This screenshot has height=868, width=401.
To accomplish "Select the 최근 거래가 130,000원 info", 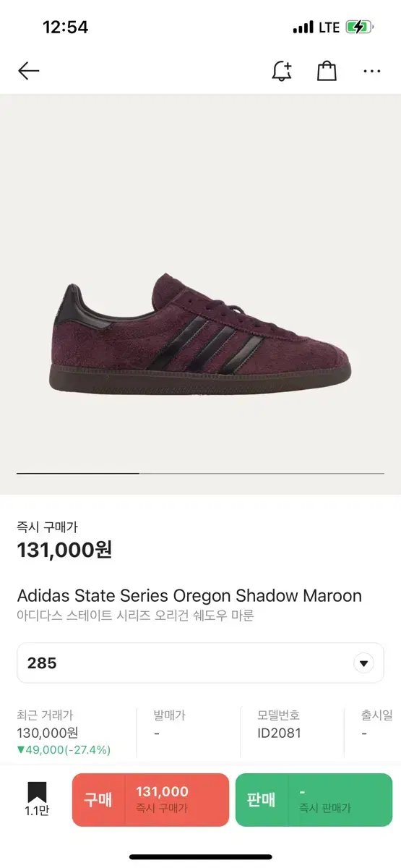I will [x=64, y=732].
